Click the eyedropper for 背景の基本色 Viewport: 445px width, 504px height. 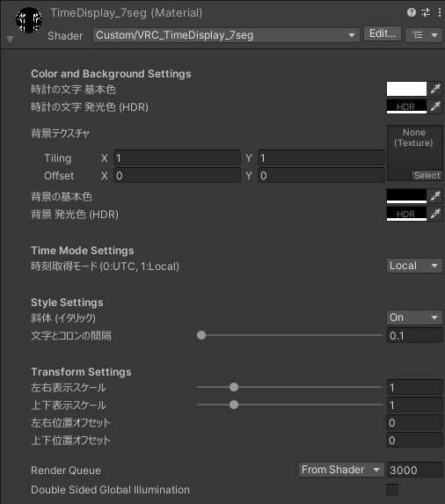tap(435, 196)
